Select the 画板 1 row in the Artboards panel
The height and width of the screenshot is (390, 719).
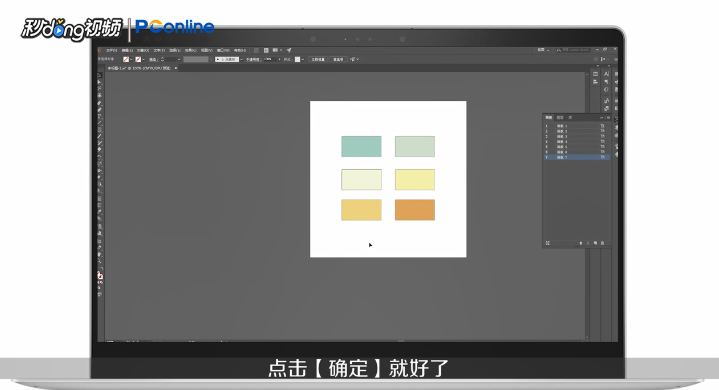577,126
